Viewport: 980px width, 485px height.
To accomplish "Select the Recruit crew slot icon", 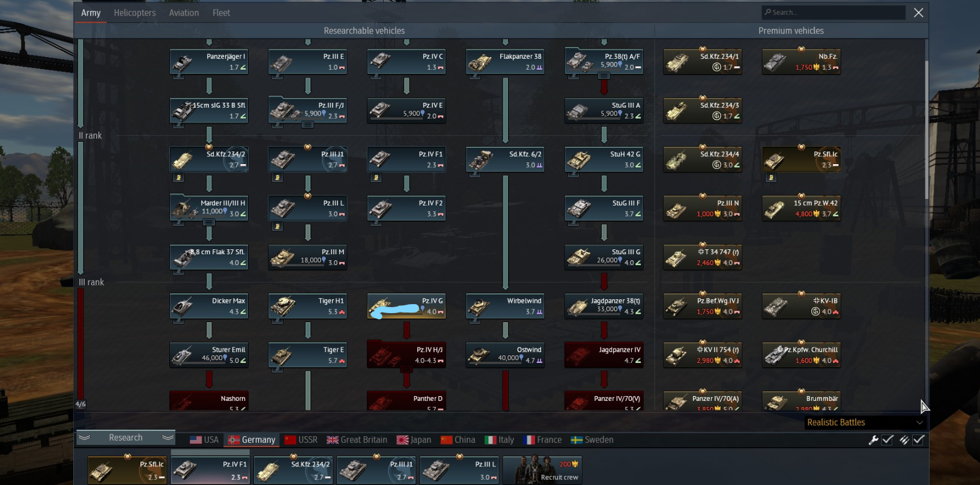I will (542, 469).
